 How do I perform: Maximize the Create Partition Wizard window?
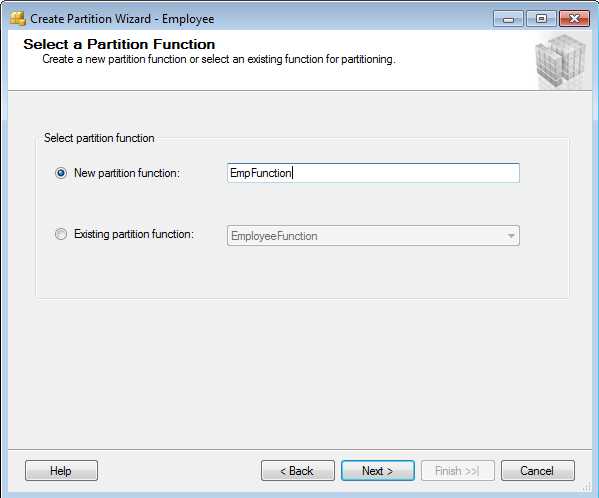click(541, 19)
